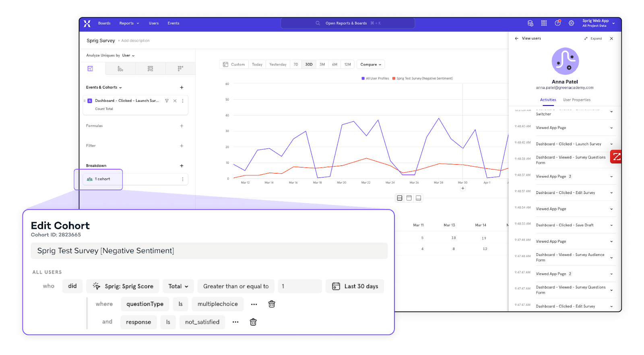Open more options for questionType condition
The image size is (644, 355).
tap(254, 304)
